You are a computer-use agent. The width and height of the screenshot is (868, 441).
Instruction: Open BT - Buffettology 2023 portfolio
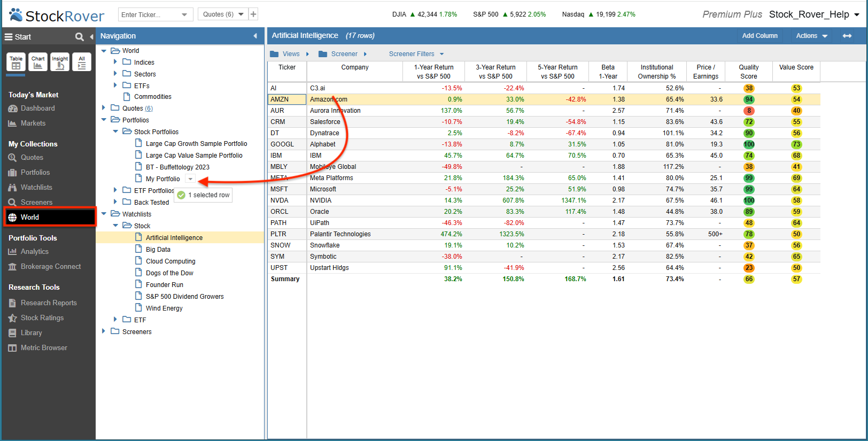pos(177,167)
